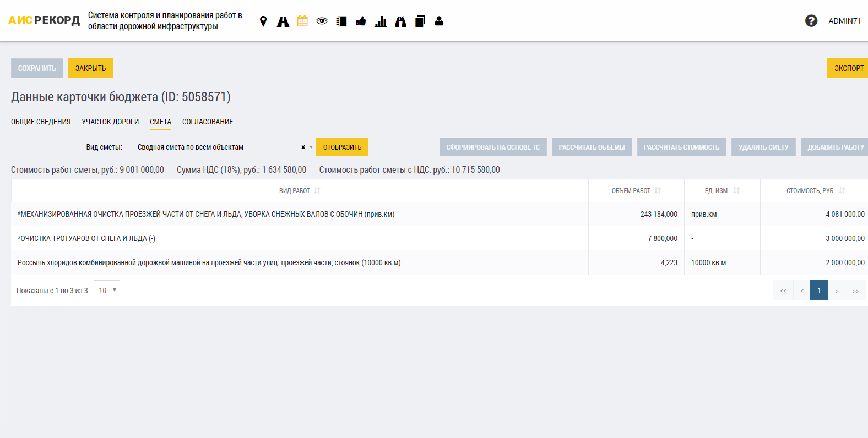The height and width of the screenshot is (438, 868).
Task: Click the cost with НДС 10 715 580,00 text
Action: pos(409,170)
